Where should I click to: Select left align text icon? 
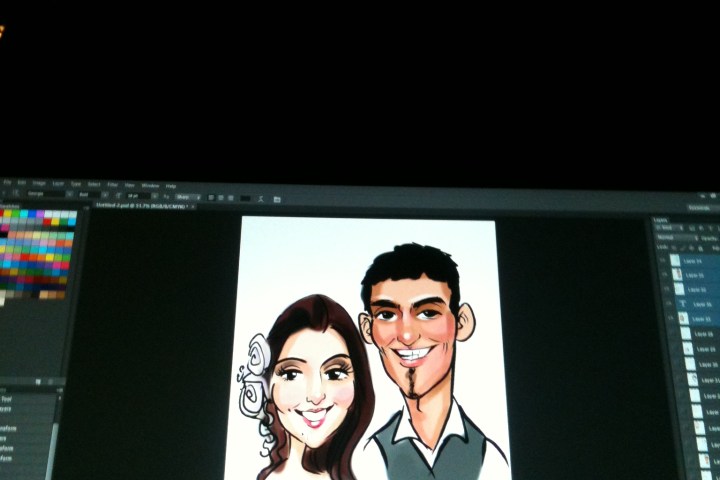point(209,197)
